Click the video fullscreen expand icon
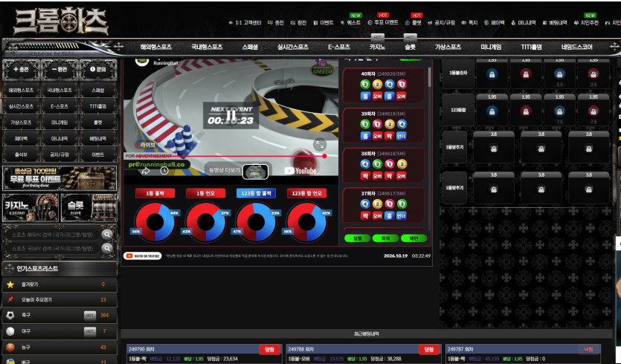 tap(319, 144)
